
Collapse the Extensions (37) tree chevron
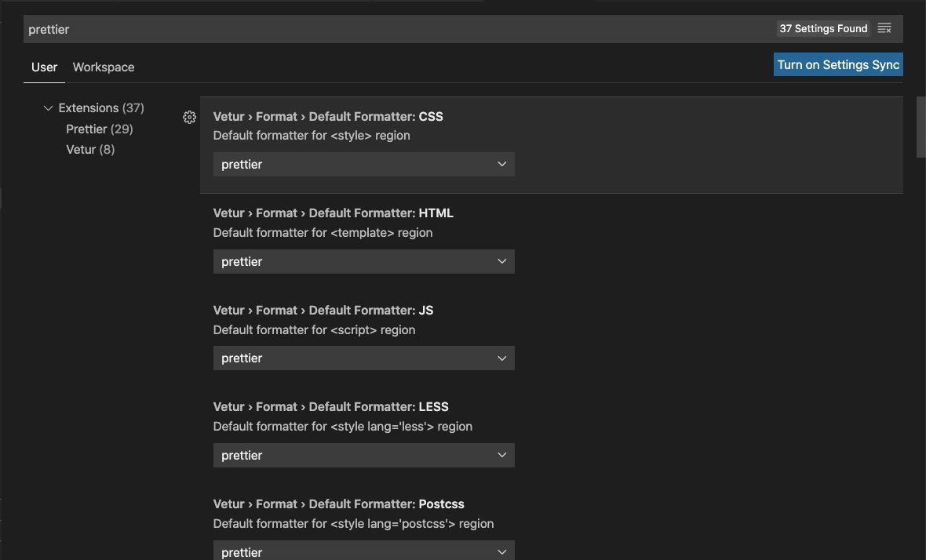point(49,108)
